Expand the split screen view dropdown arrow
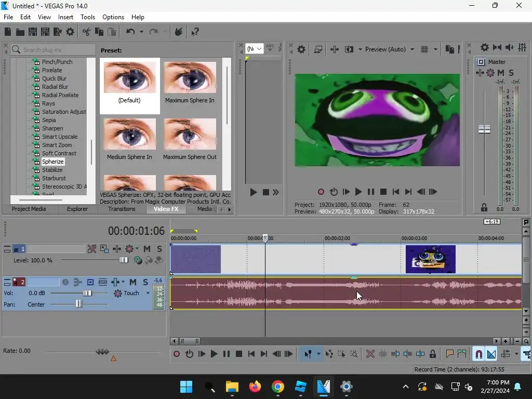Viewport: 532px width, 399px height. coord(360,49)
